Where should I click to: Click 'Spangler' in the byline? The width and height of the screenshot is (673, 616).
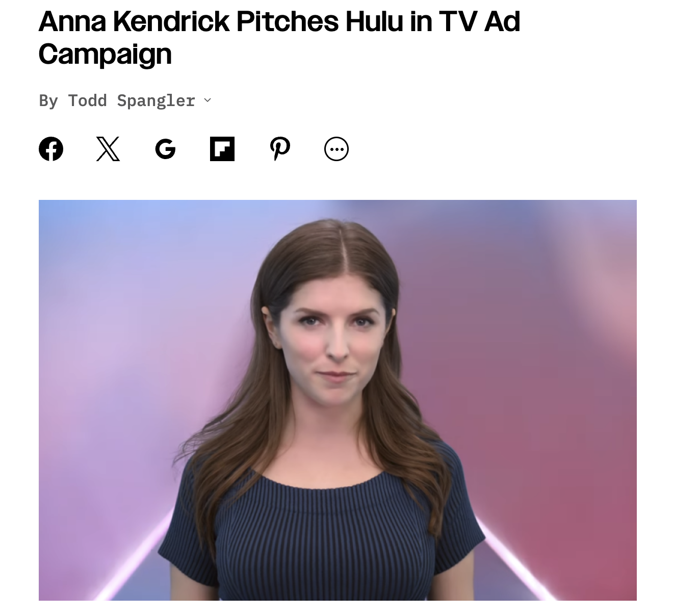point(156,100)
